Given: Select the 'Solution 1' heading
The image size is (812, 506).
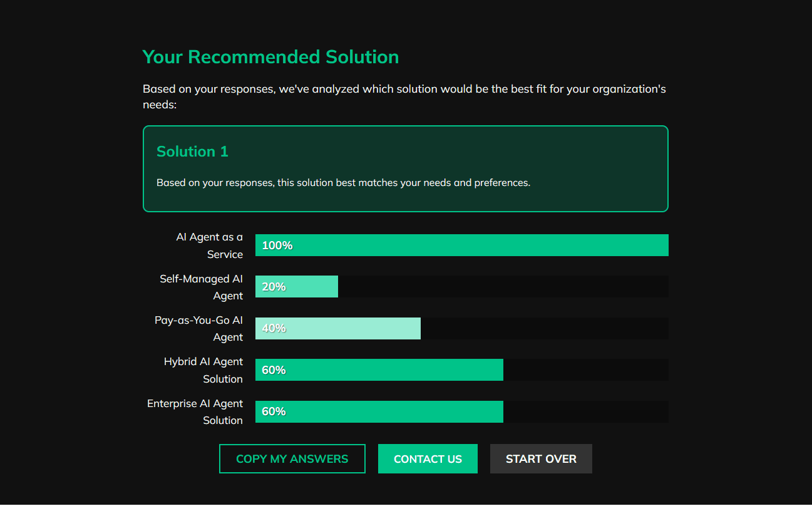Looking at the screenshot, I should (192, 152).
